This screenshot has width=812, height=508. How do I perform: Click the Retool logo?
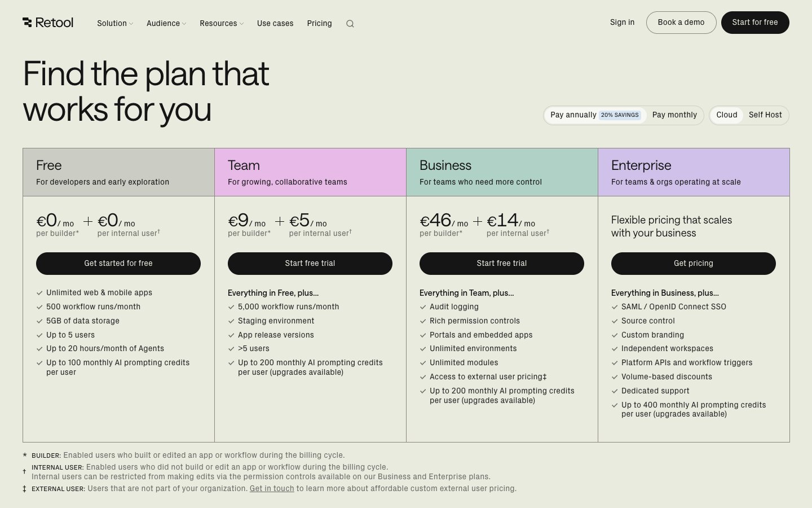tap(48, 23)
